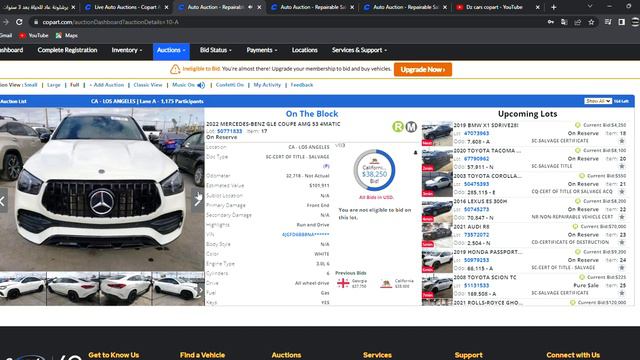Click translate page icon in address bar
The image size is (640, 360).
564,22
